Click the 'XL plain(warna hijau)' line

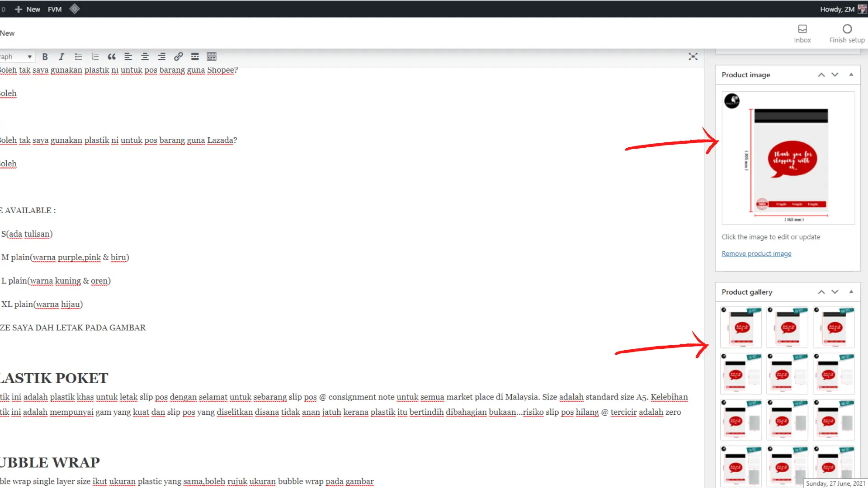click(42, 304)
